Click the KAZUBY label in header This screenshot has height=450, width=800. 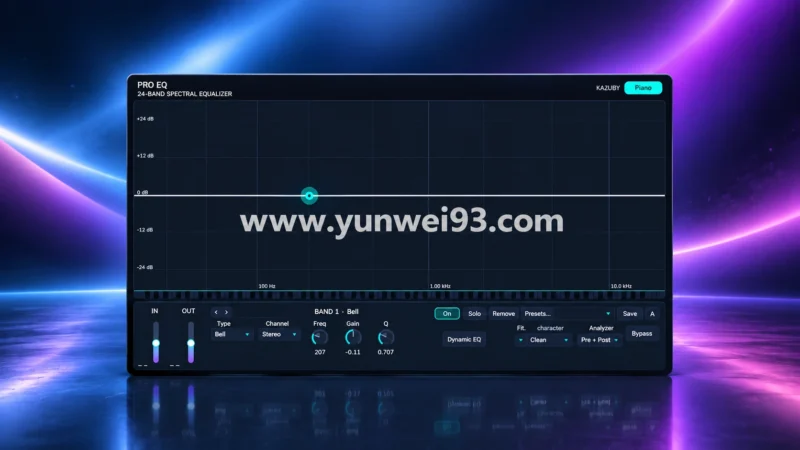click(608, 88)
